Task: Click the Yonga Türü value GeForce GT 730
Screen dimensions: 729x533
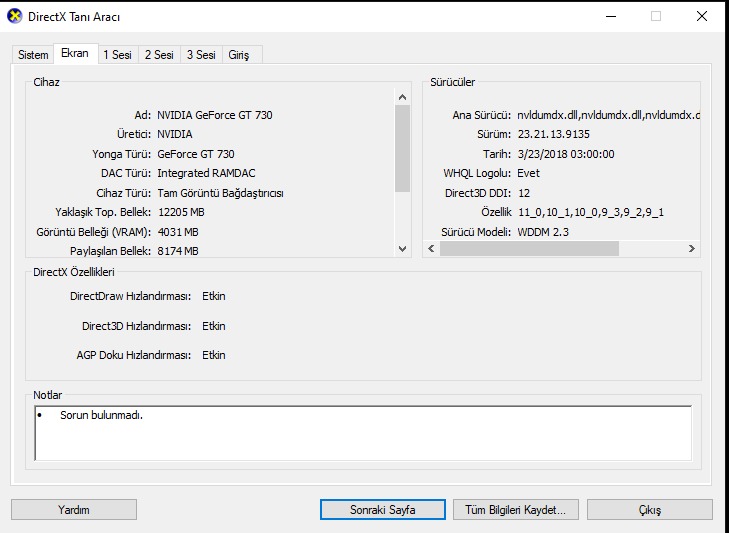Action: point(196,154)
